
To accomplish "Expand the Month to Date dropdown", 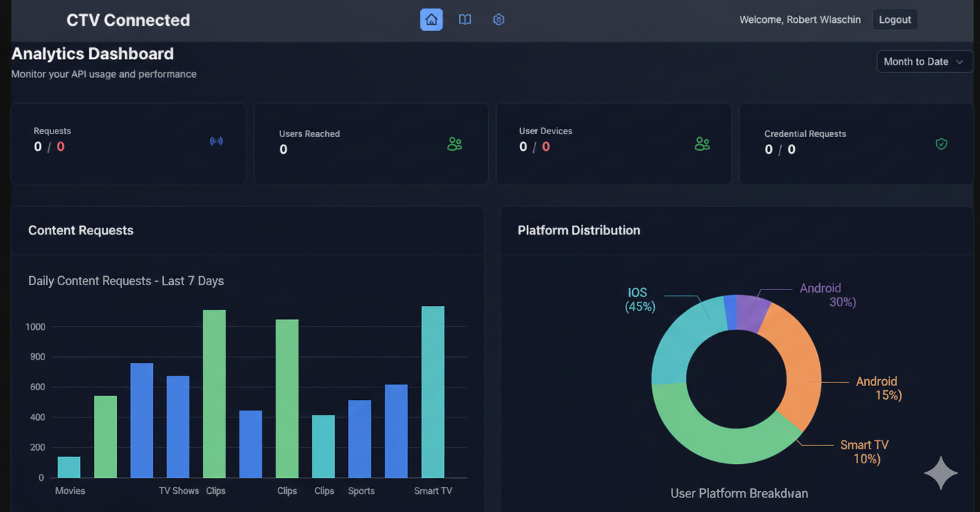I will pos(924,62).
